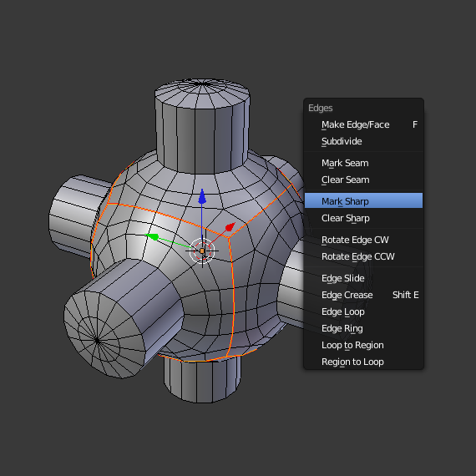Image resolution: width=476 pixels, height=476 pixels.
Task: Click the 3D cursor crosshair center
Action: (202, 251)
